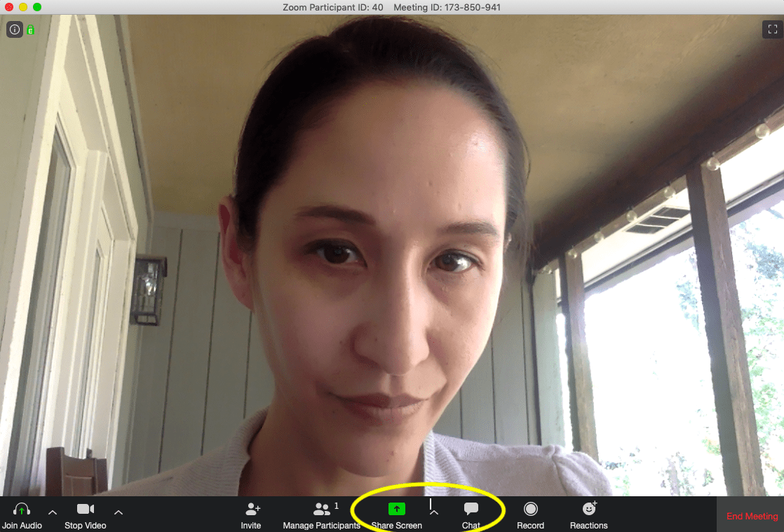End Meeting with the red button
This screenshot has width=784, height=532.
tap(751, 516)
